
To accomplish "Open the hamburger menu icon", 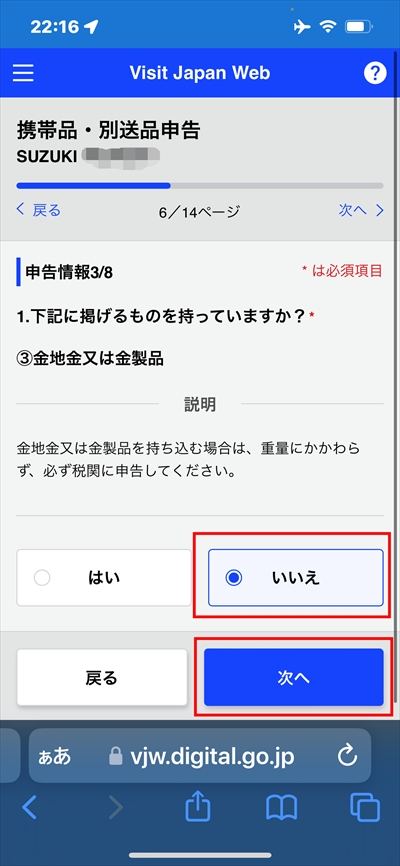I will point(23,73).
